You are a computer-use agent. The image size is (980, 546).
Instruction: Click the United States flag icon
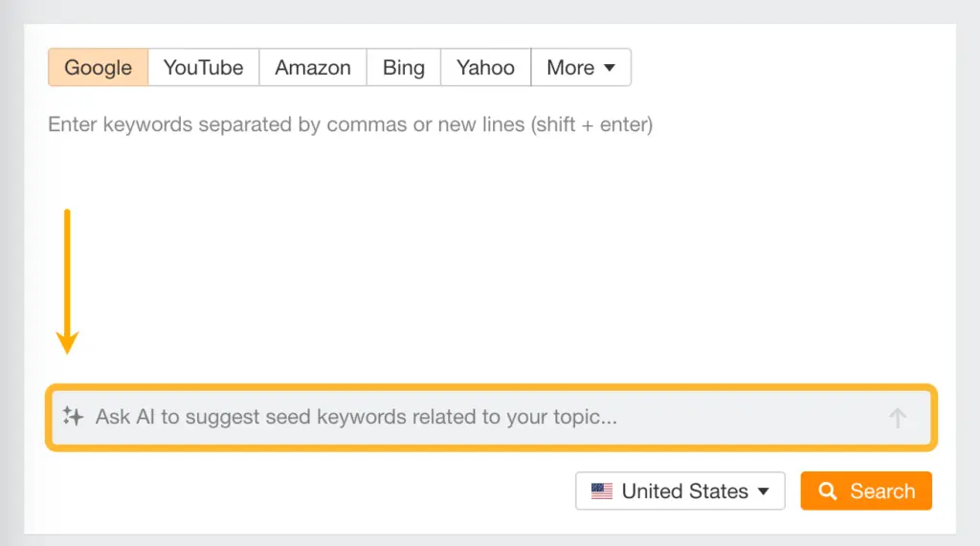pyautogui.click(x=602, y=491)
